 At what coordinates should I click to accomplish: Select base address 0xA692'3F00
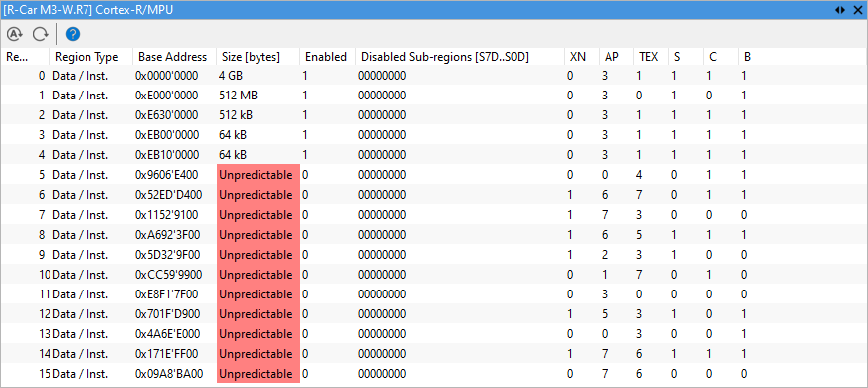click(167, 235)
